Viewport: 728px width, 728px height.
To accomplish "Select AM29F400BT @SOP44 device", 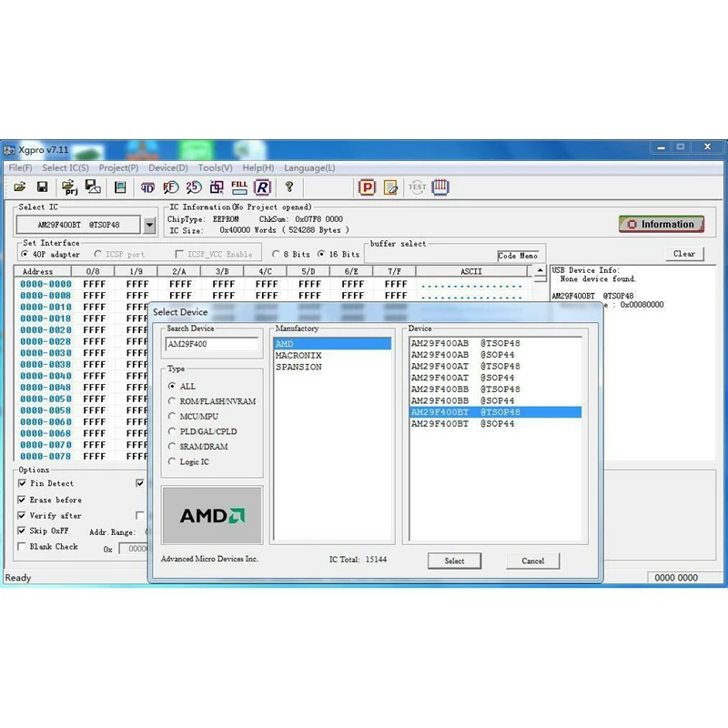I will coord(495,424).
